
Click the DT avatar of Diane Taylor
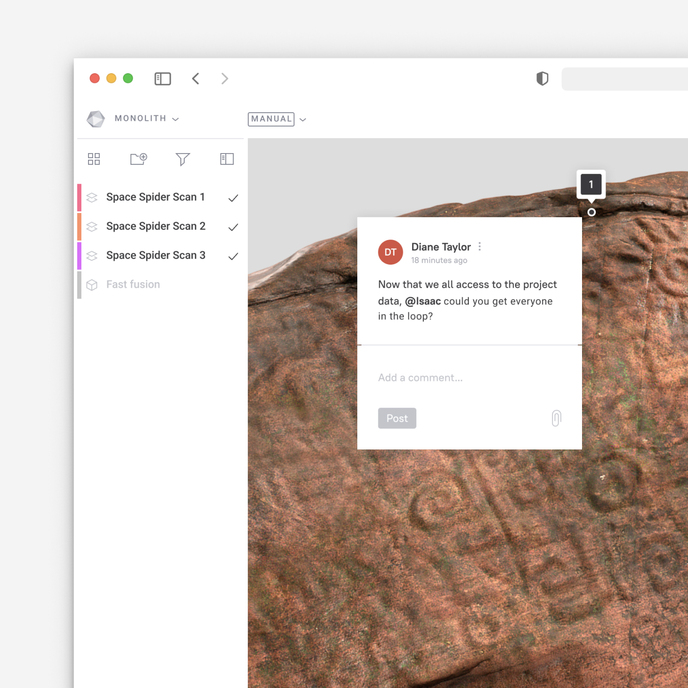pos(391,252)
